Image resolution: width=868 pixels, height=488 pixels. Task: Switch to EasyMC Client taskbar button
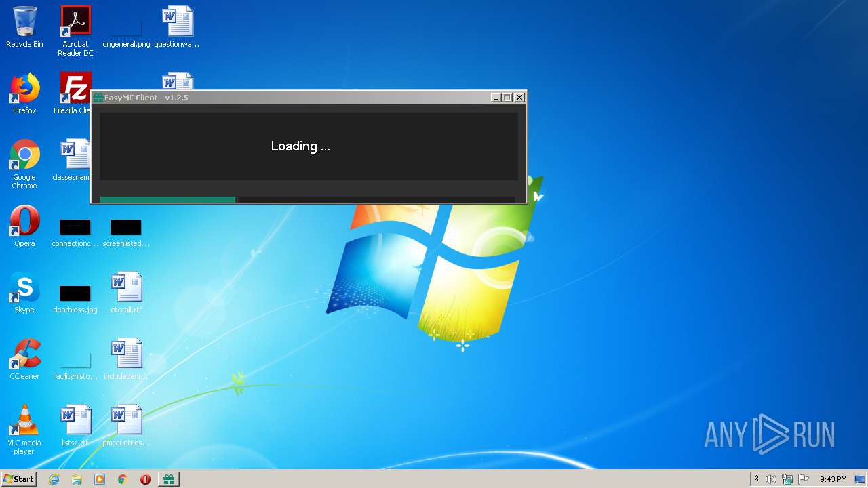pyautogui.click(x=169, y=479)
